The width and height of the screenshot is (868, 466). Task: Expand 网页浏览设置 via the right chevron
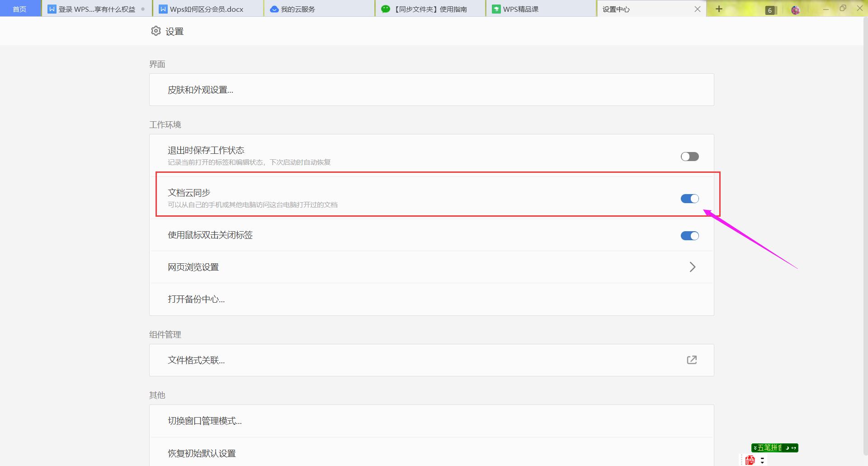(x=693, y=267)
